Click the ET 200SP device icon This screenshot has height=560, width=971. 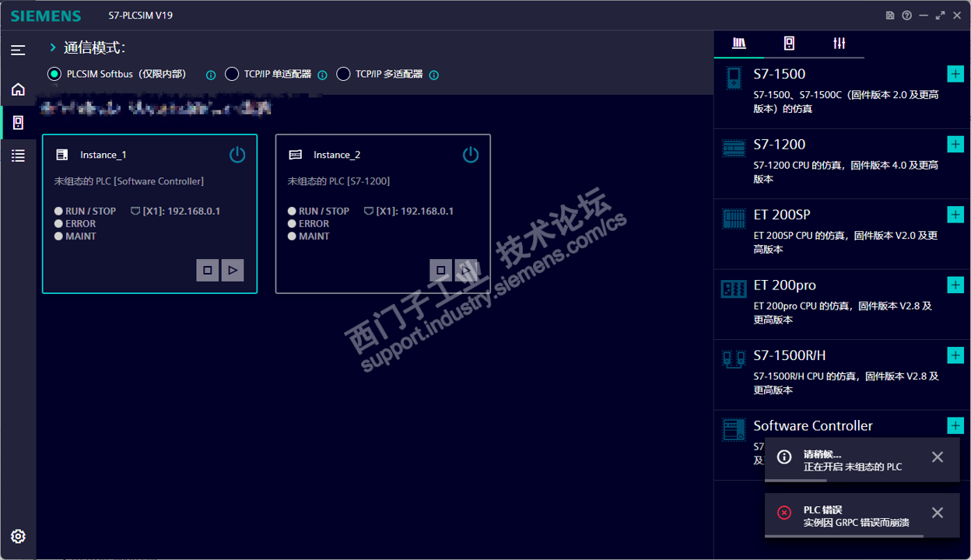pyautogui.click(x=734, y=218)
